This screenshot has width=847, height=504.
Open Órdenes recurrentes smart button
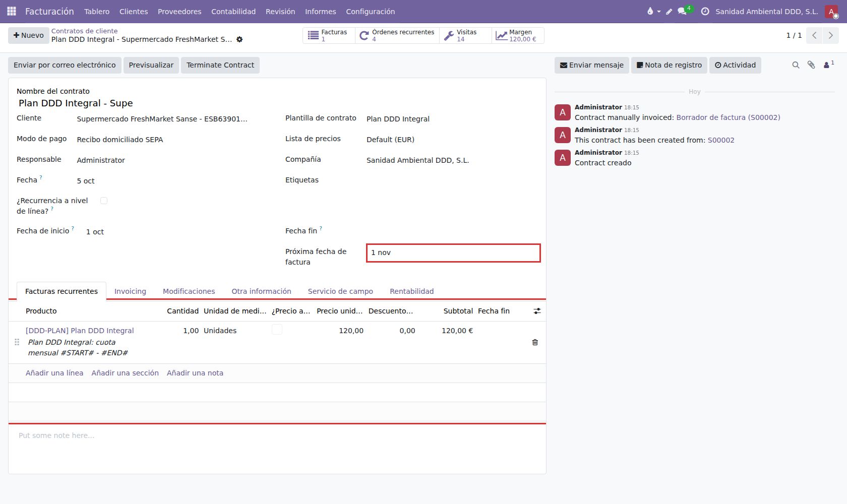pos(397,35)
